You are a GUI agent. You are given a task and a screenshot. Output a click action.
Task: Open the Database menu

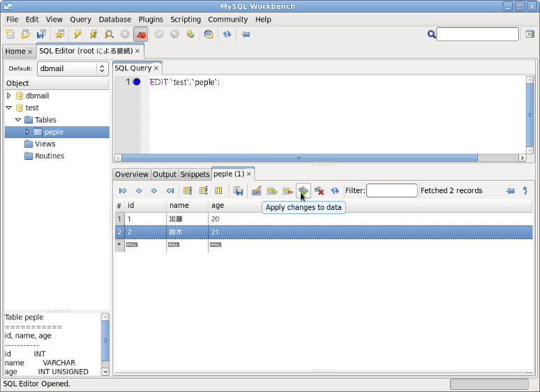tap(115, 20)
